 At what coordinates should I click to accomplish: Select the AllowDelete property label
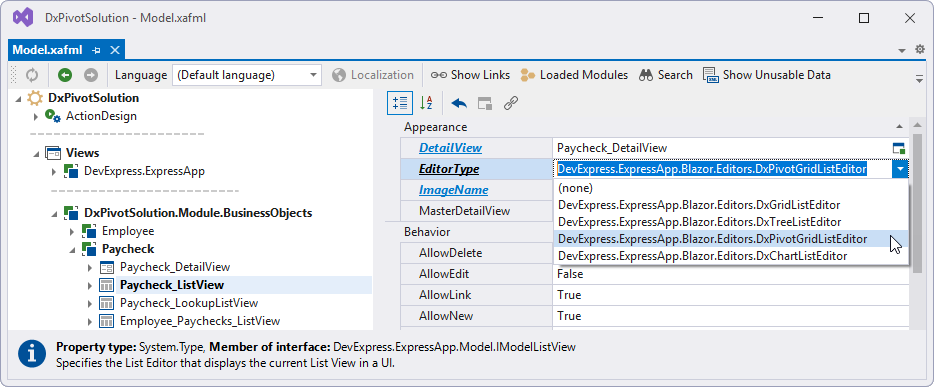(450, 253)
